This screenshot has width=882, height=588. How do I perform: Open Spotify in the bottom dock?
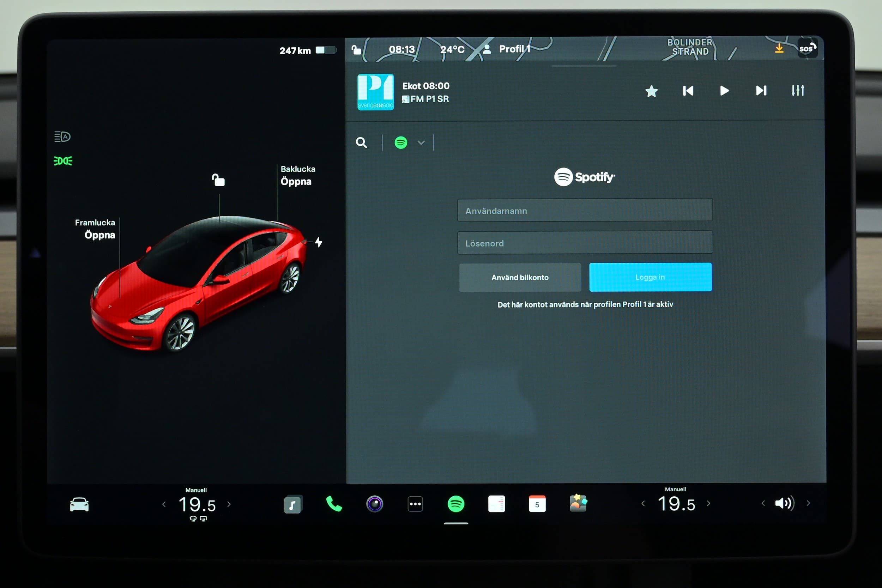(x=456, y=504)
